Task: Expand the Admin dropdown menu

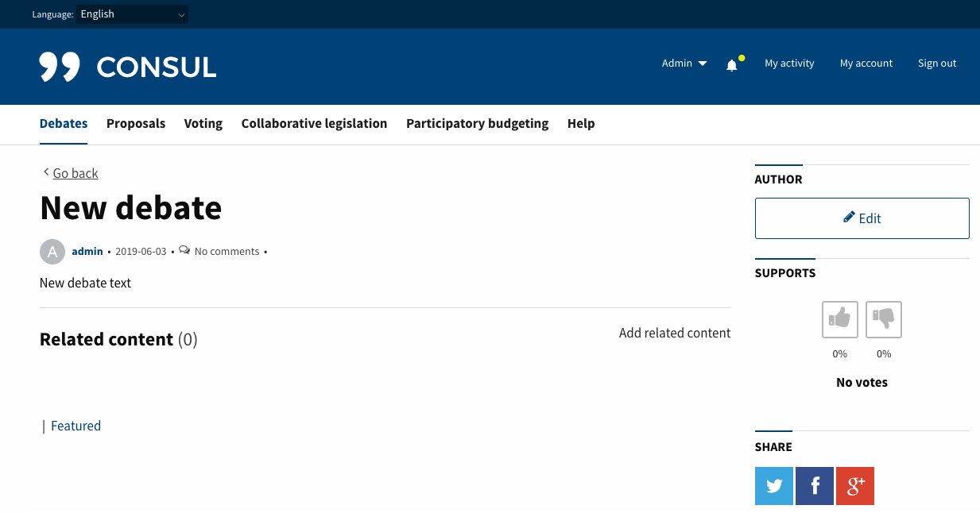Action: click(684, 64)
